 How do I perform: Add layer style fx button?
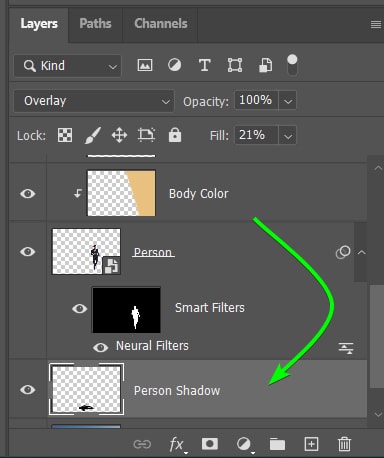click(177, 445)
